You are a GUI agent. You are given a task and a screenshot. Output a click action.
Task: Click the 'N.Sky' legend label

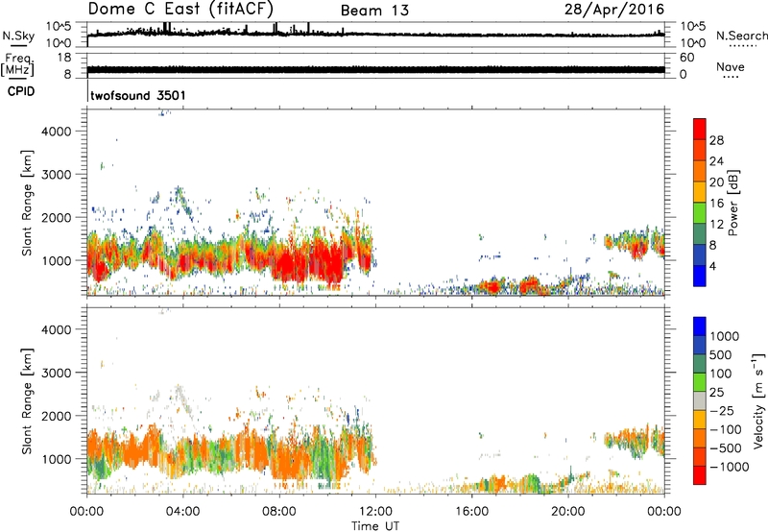[18, 36]
